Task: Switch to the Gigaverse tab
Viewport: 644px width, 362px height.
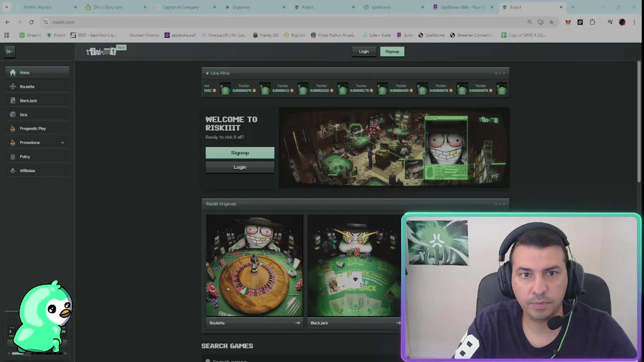Action: (253, 7)
